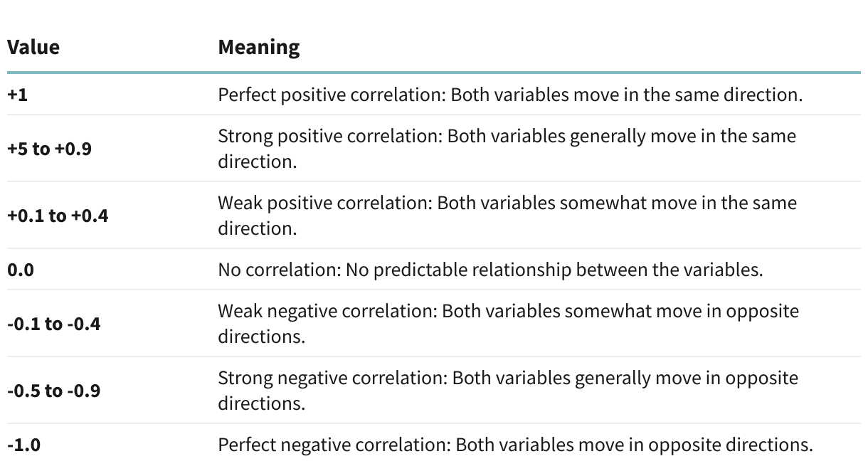The height and width of the screenshot is (471, 868).
Task: Select the +5 to +0.9 value cell
Action: [49, 149]
